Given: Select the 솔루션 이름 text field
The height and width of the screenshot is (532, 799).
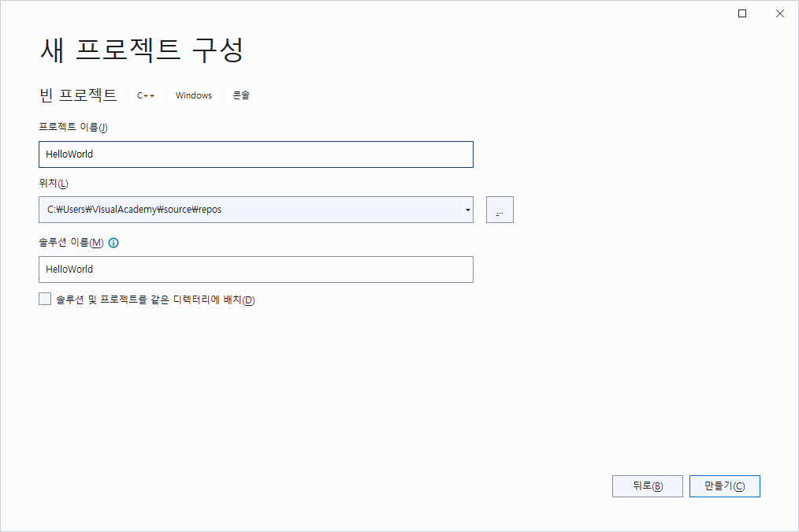Looking at the screenshot, I should click(256, 269).
